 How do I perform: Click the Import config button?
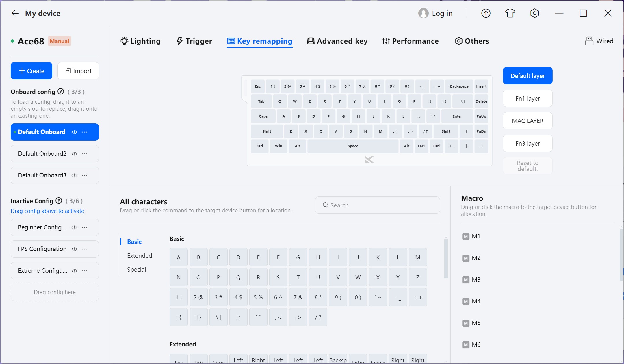click(x=78, y=71)
